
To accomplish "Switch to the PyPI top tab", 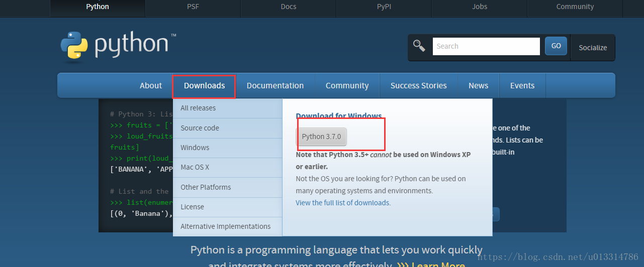I will pos(384,7).
